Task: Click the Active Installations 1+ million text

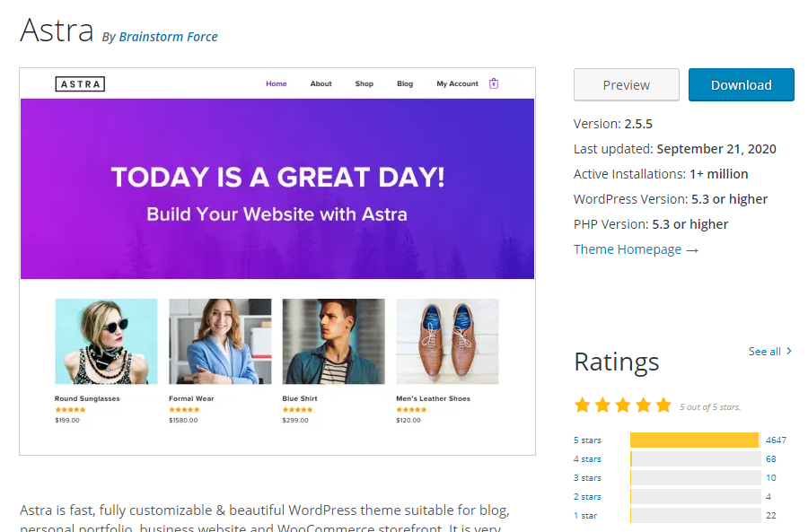Action: [x=661, y=174]
